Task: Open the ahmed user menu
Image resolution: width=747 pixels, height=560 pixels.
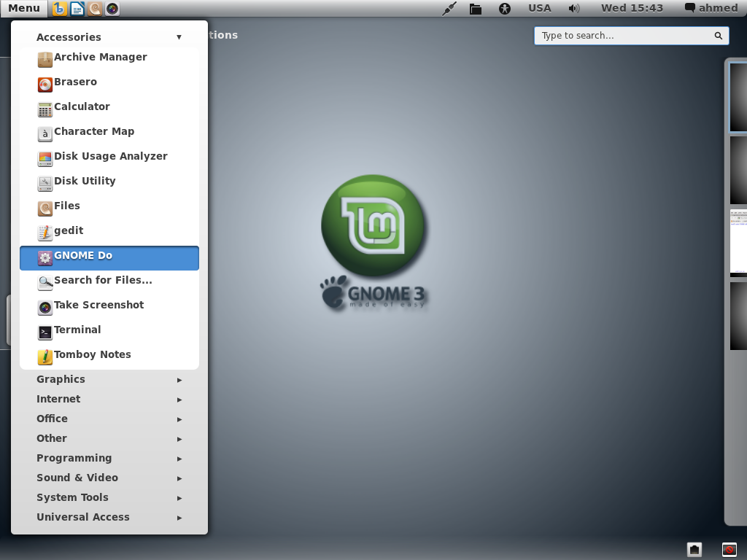Action: [x=711, y=8]
